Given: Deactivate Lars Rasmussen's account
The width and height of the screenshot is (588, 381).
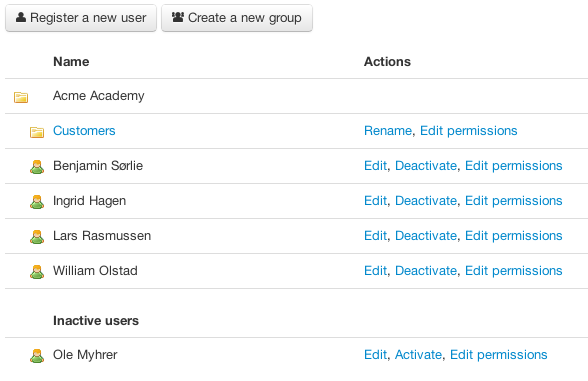Looking at the screenshot, I should [x=426, y=236].
